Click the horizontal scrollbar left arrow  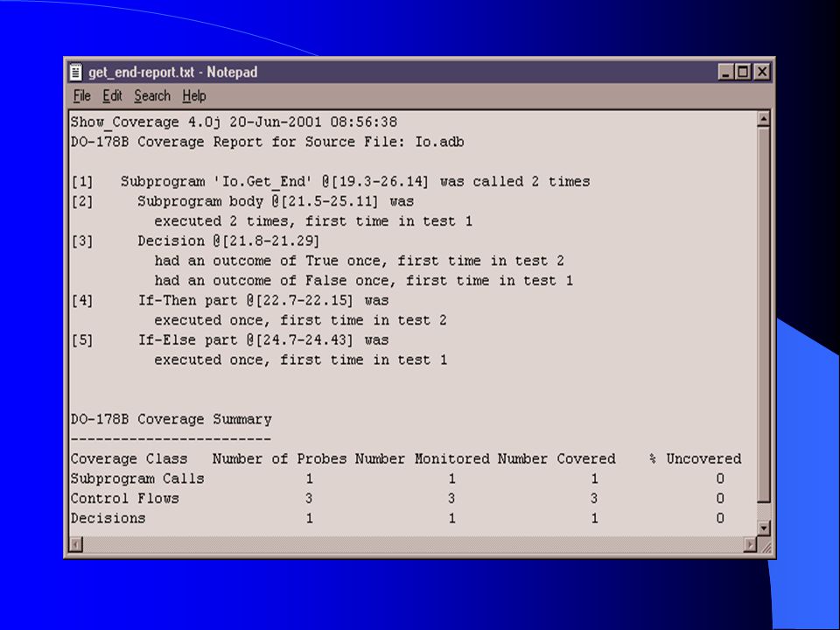pos(75,545)
